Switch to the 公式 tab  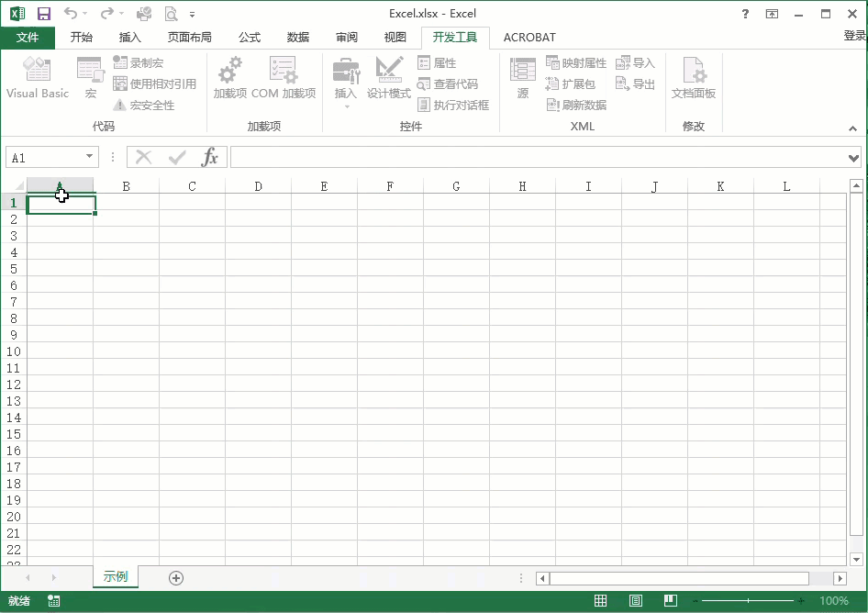pos(250,37)
